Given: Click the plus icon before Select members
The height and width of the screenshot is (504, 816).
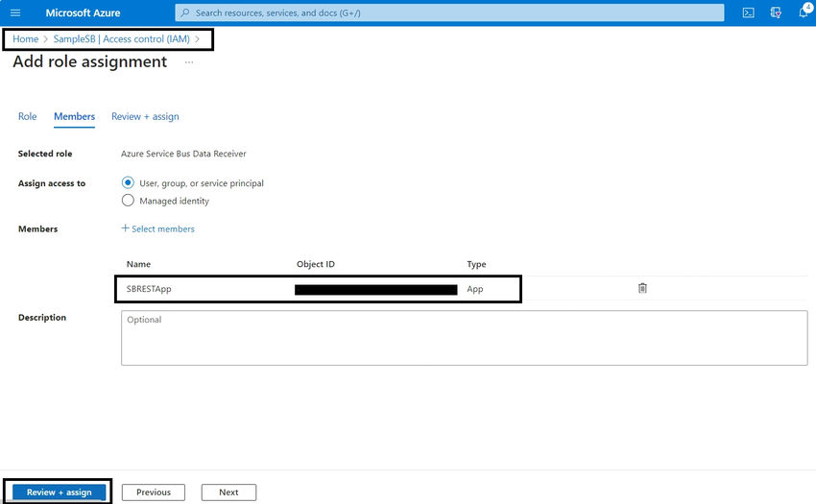Looking at the screenshot, I should click(x=125, y=228).
